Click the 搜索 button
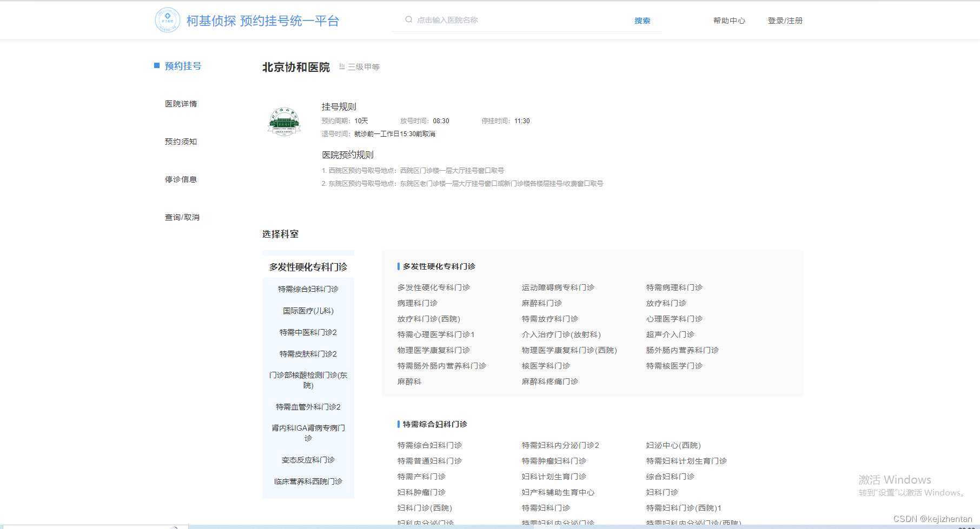Viewport: 980px width, 529px height. (643, 21)
